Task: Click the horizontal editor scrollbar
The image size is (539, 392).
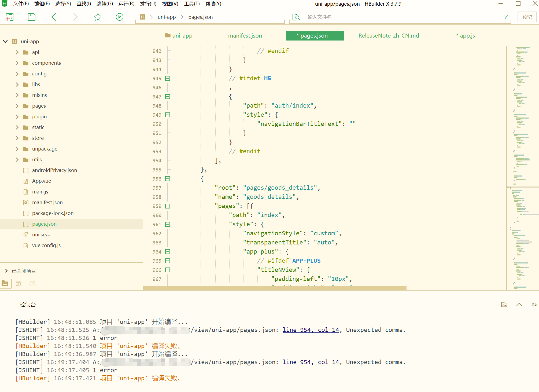Action: (275, 288)
